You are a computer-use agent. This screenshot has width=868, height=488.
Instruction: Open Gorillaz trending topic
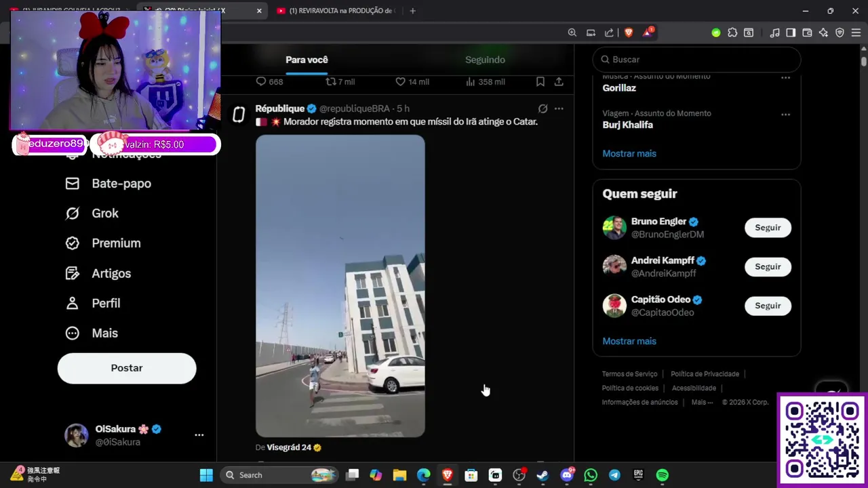[x=619, y=88]
